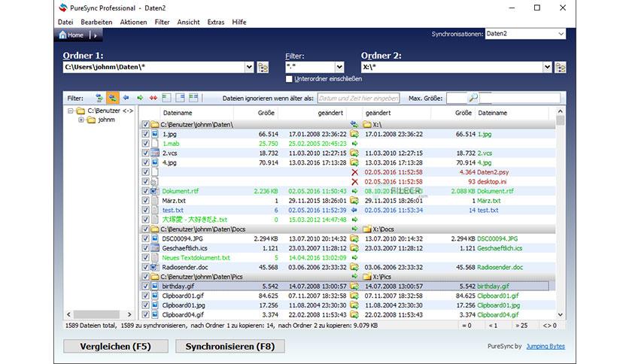The image size is (629, 364).
Task: Click the sync icon in C:\Benutzer\johnm\Daten\ folder row
Action: [x=354, y=125]
